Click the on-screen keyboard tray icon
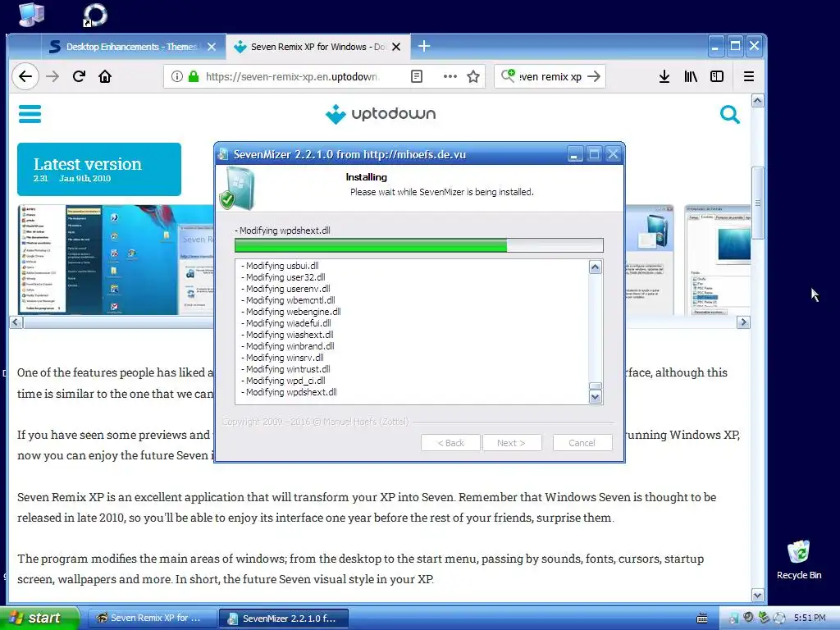 (x=702, y=619)
